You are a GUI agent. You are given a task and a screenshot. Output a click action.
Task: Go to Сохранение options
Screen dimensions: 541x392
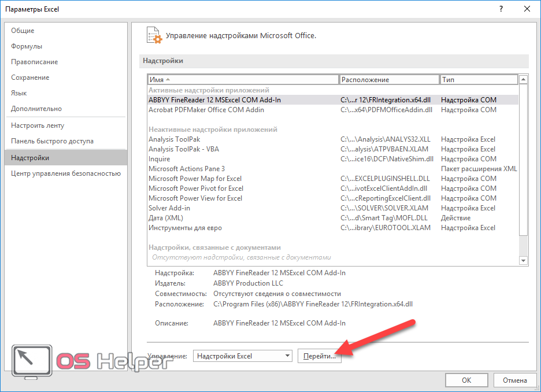tap(30, 77)
